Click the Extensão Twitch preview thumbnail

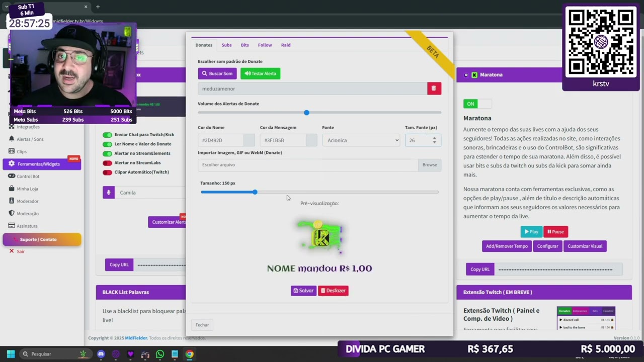[x=586, y=318]
